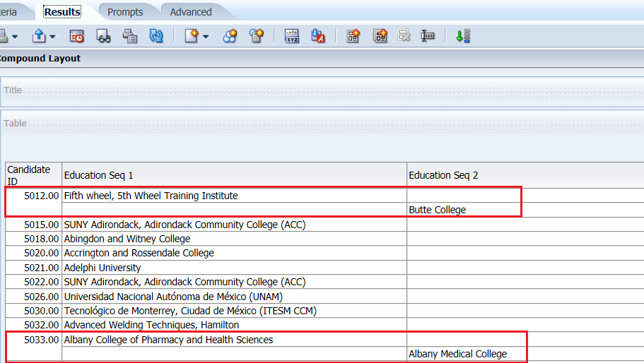
Task: Refresh the analysis results with the arrows icon
Action: click(156, 36)
